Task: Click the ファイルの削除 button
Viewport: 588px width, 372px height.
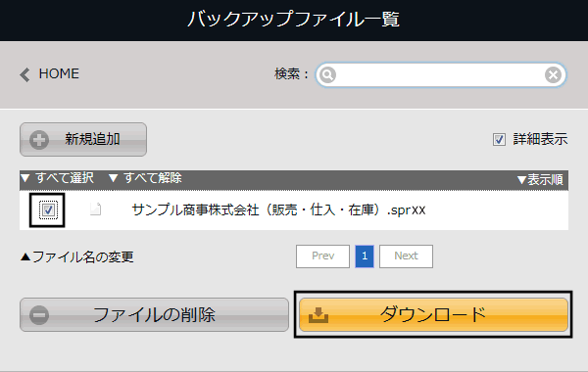Action: coord(154,314)
